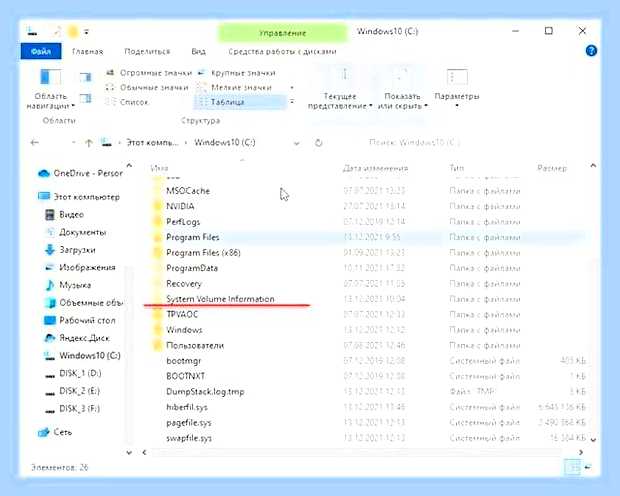Select Program Files (x86) folder icon
This screenshot has height=496, width=620.
[x=158, y=253]
